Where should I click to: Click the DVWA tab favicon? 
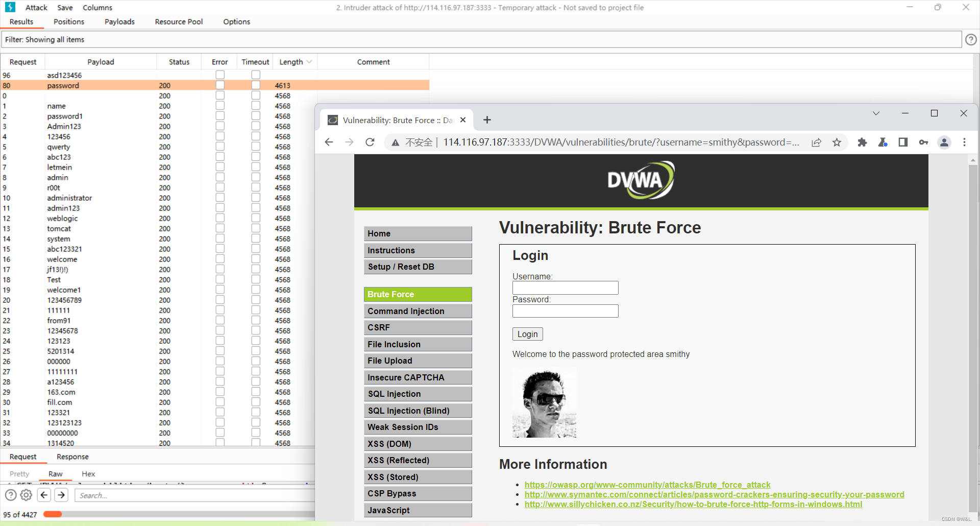[x=333, y=120]
